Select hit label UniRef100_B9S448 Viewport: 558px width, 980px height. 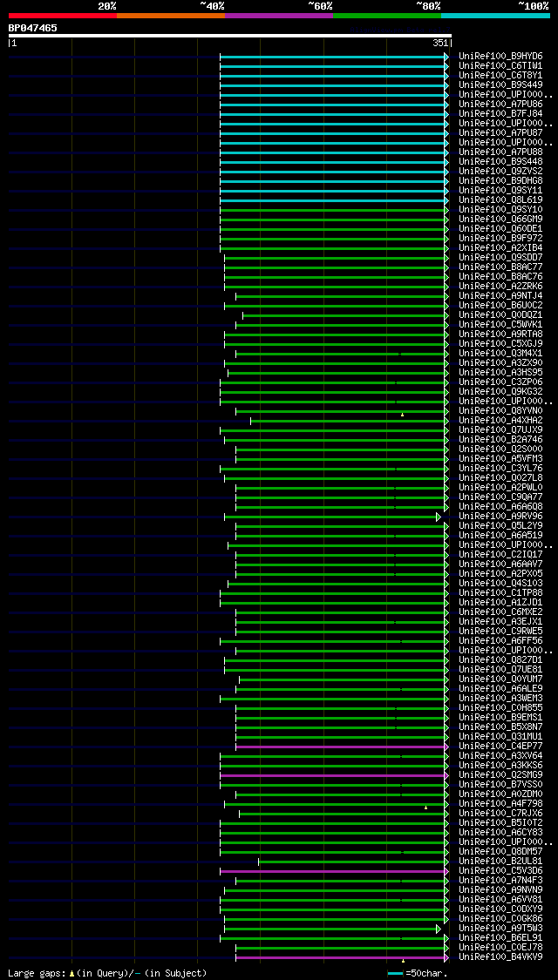click(500, 162)
